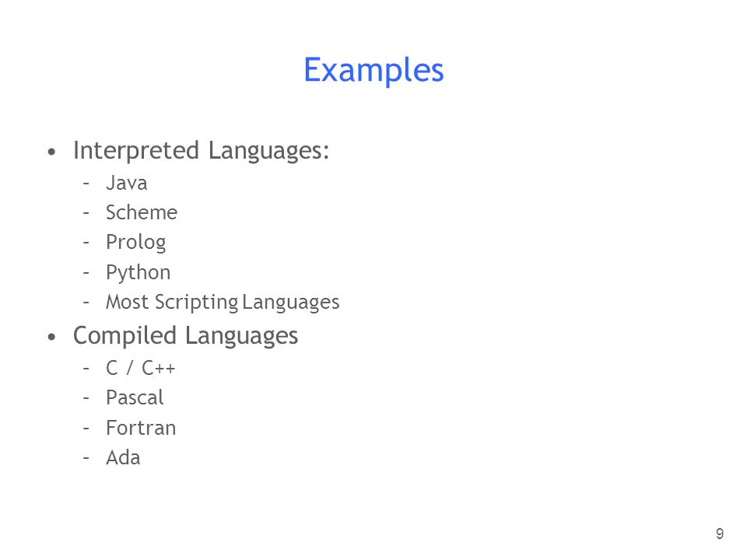Viewport: 747px width, 560px height.
Task: Click the Python list entry
Action: tap(139, 273)
